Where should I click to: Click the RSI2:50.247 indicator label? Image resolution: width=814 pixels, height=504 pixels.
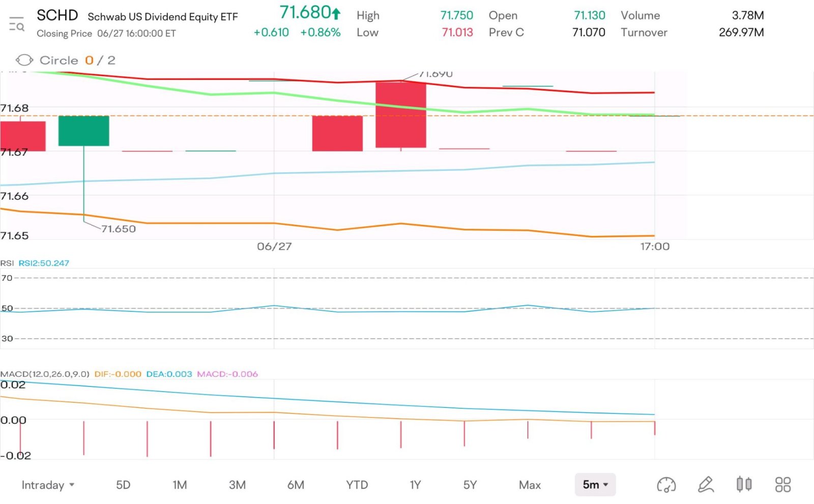pos(44,263)
